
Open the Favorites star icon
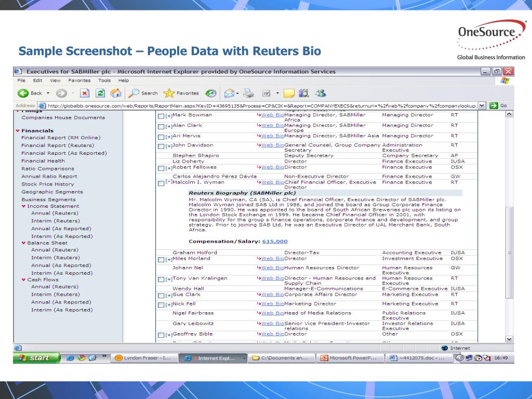tap(169, 93)
